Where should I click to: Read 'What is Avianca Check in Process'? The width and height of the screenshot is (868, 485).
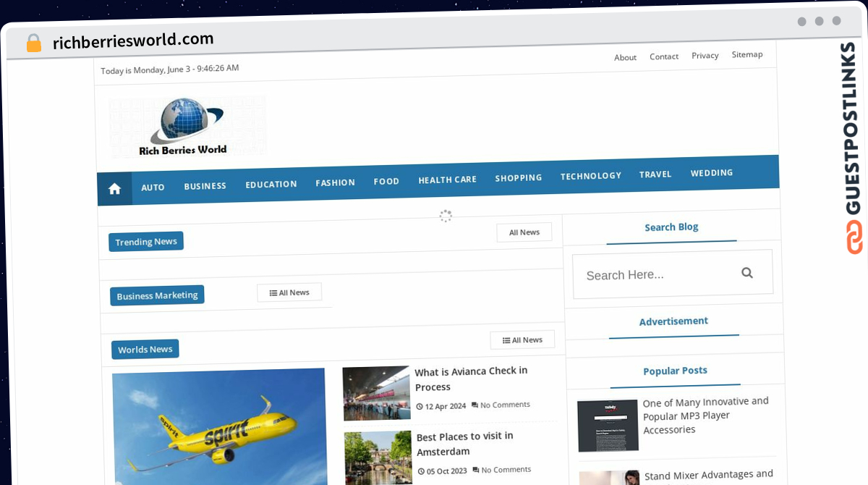[x=472, y=379]
